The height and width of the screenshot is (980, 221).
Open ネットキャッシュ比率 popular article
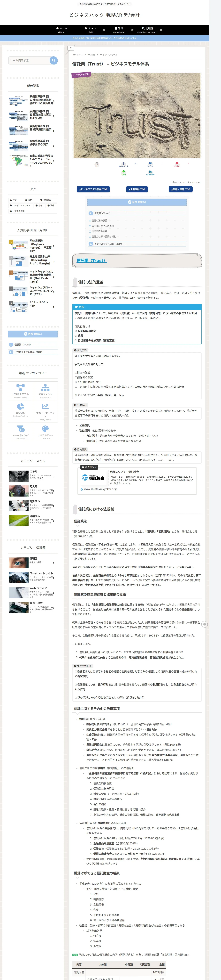point(33,277)
